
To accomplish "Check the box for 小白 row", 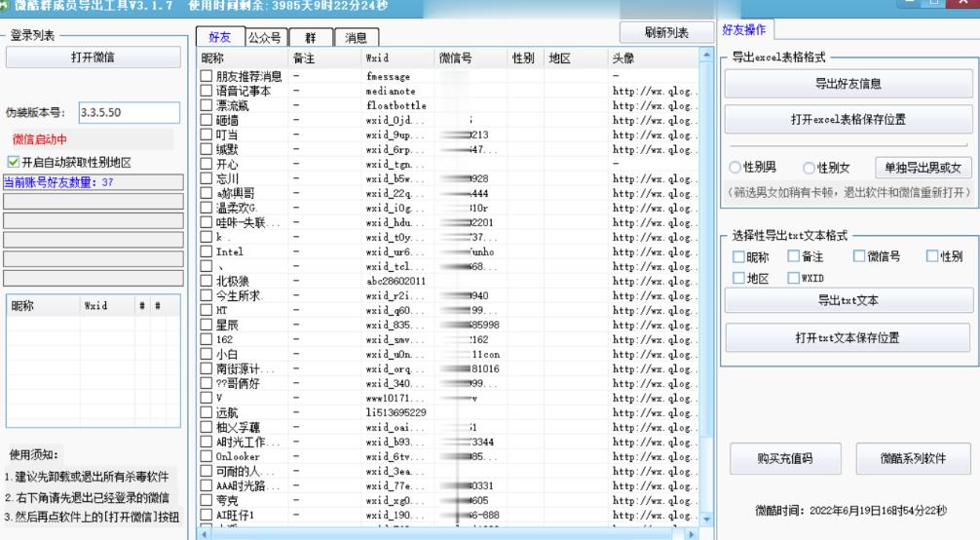I will (x=207, y=354).
